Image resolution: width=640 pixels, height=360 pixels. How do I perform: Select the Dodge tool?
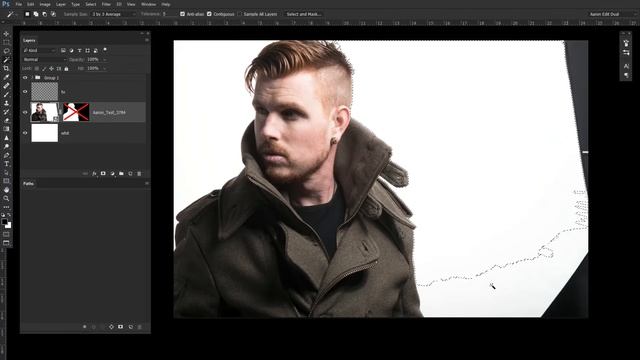pos(6,146)
